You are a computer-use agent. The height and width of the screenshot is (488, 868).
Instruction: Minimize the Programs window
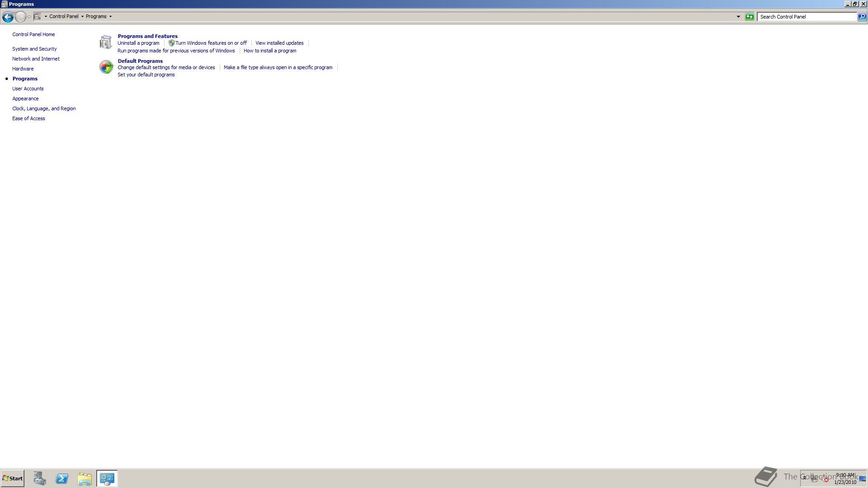848,4
